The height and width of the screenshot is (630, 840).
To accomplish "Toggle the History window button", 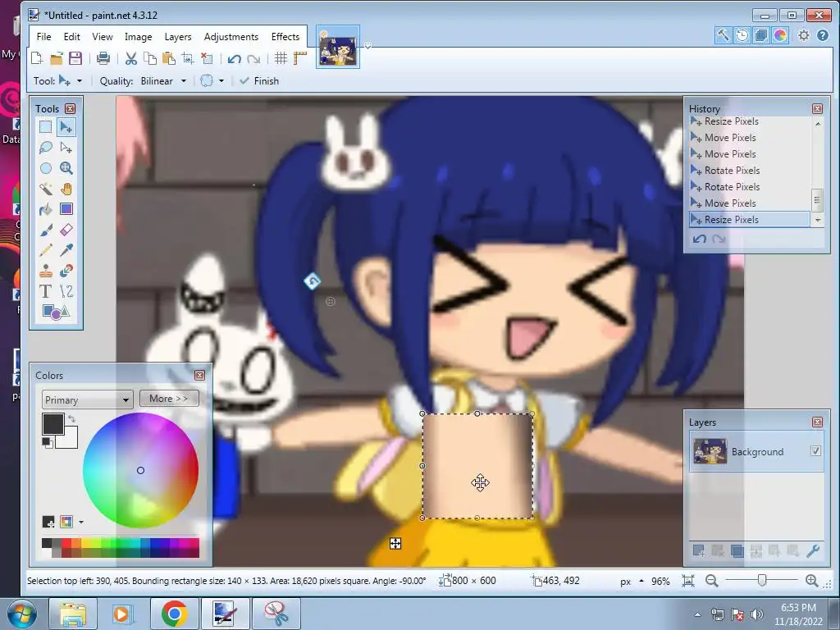I will [742, 35].
